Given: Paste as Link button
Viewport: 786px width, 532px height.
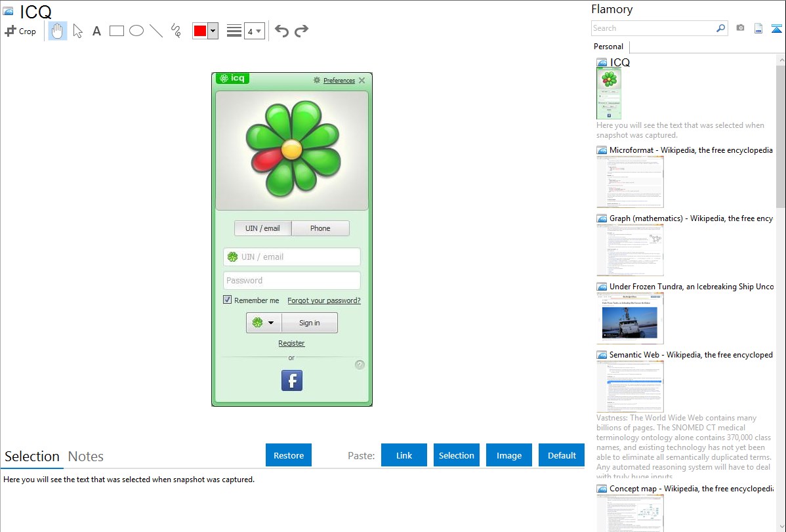Looking at the screenshot, I should (404, 455).
